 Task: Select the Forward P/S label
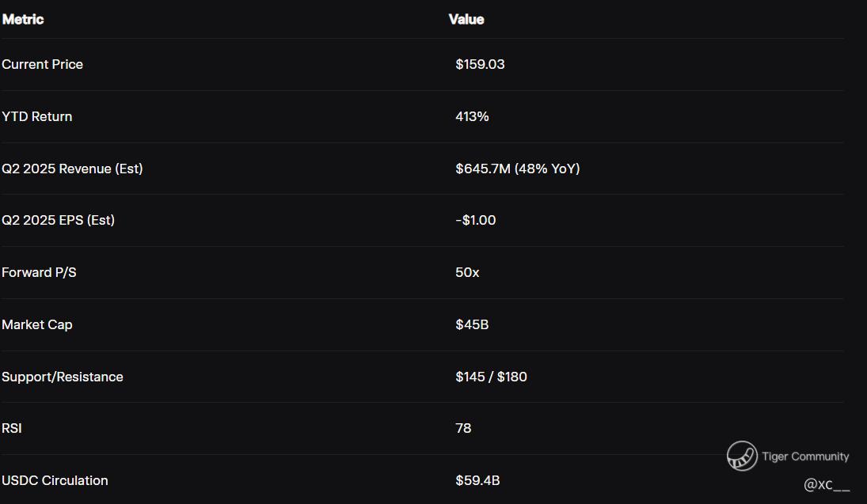[39, 272]
